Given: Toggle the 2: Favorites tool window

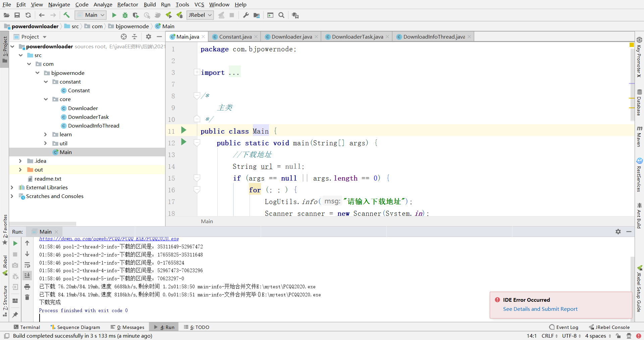Looking at the screenshot, I should point(5,230).
